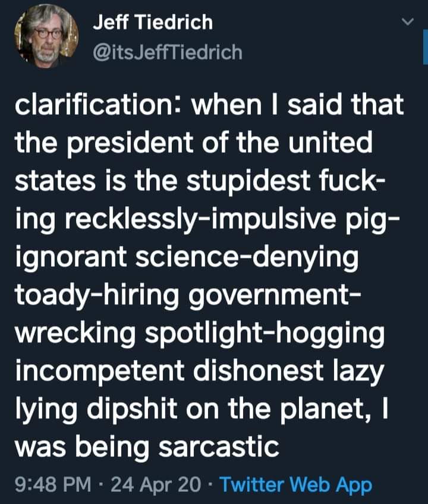Click the word "president" in the tweet
Viewport: 428px width, 504px height.
(130, 143)
